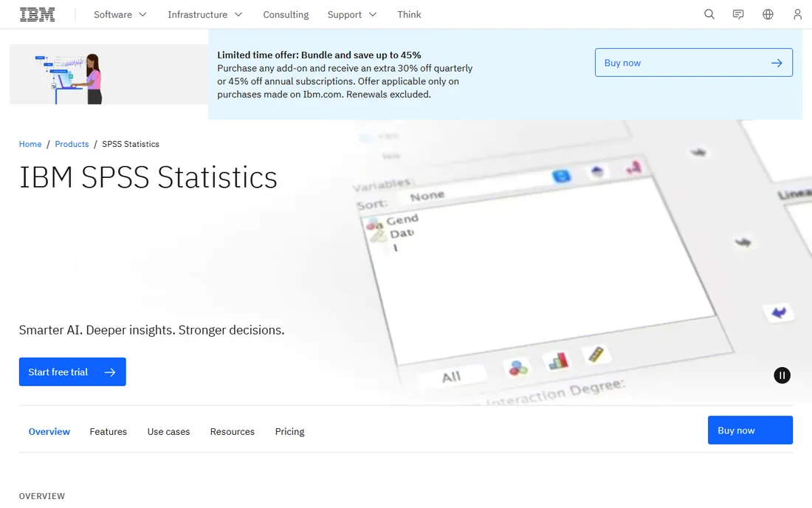Screen dimensions: 812x508
Task: Click Buy now in the offer banner
Action: [x=693, y=63]
